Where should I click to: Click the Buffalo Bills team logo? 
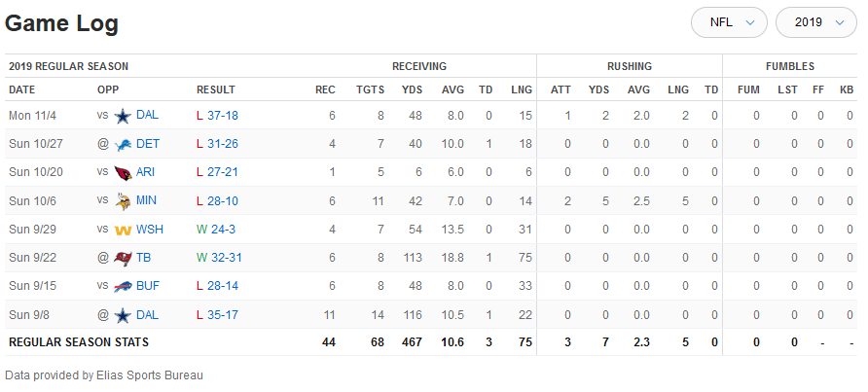coord(123,287)
